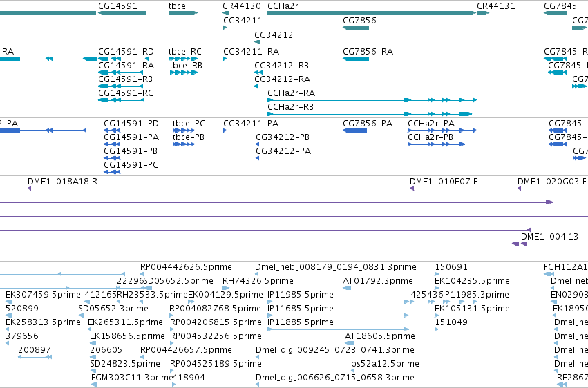
Task: Click the 150691 feature label
Action: pos(451,267)
